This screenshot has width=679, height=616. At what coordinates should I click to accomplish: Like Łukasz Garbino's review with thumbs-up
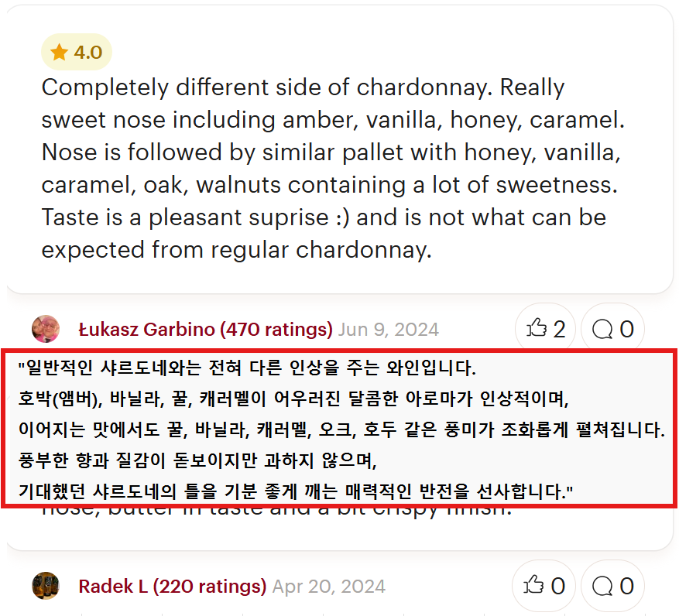(537, 329)
